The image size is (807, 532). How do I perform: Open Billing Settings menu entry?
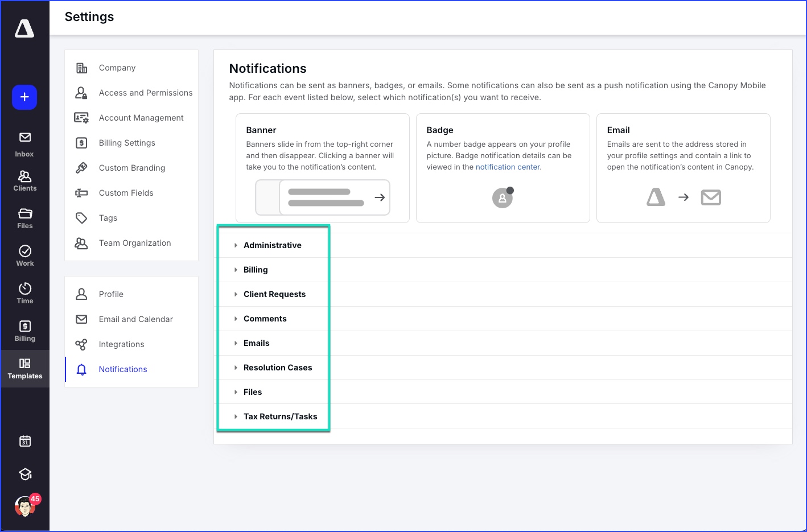click(127, 143)
